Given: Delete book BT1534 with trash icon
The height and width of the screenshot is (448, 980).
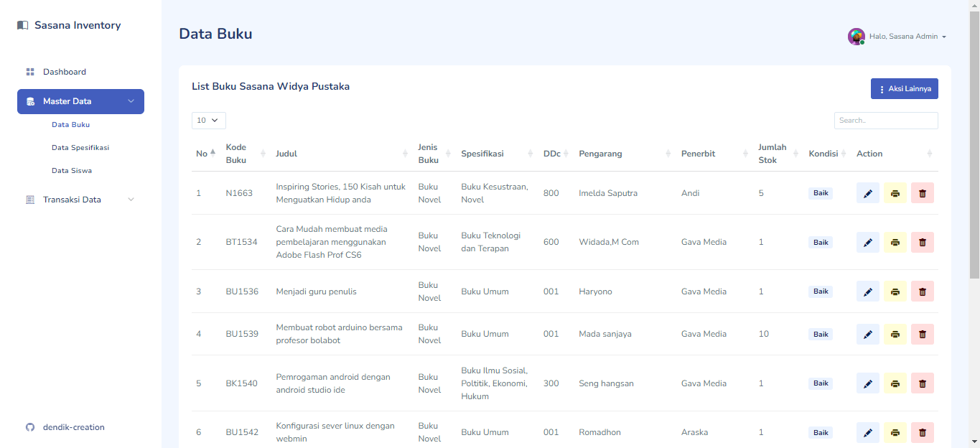Looking at the screenshot, I should pos(923,242).
